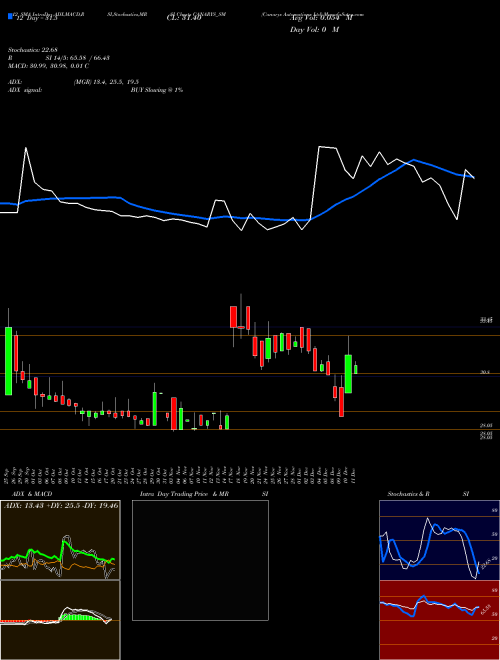Click the 'BUY Slowing @ 1%' signal text
The height and width of the screenshot is (660, 500).
(157, 90)
